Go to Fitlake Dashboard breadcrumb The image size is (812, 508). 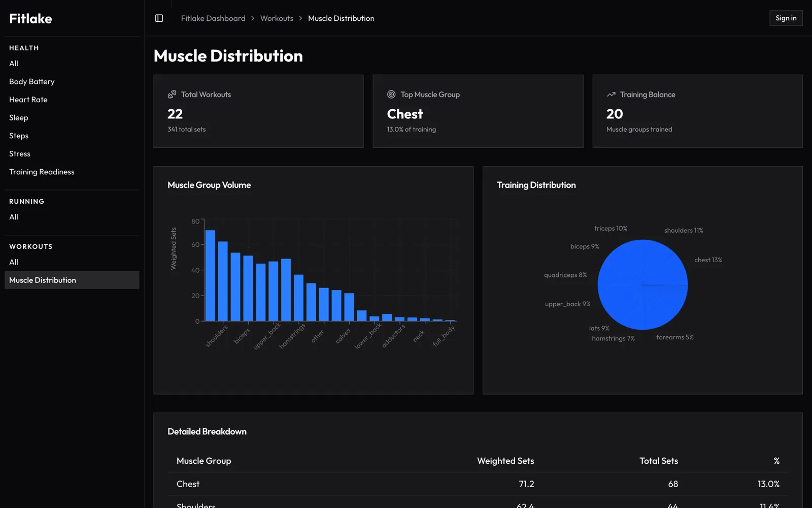pos(213,18)
